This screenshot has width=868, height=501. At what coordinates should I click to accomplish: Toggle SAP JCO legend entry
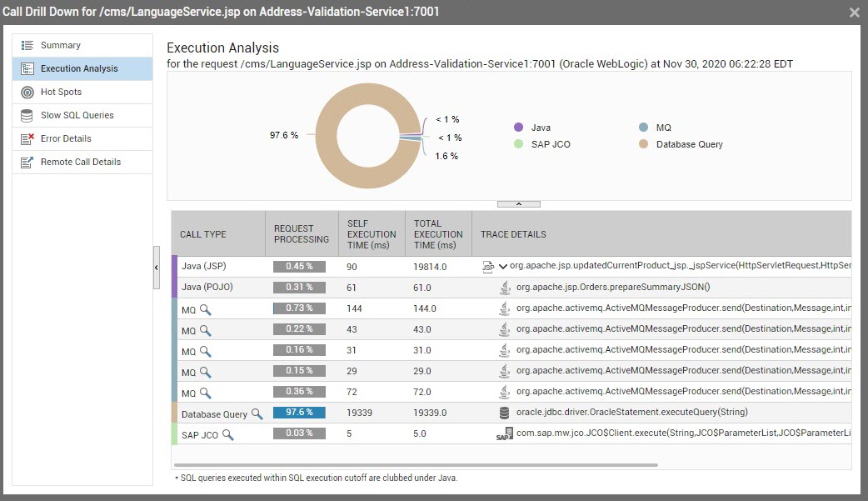point(542,144)
